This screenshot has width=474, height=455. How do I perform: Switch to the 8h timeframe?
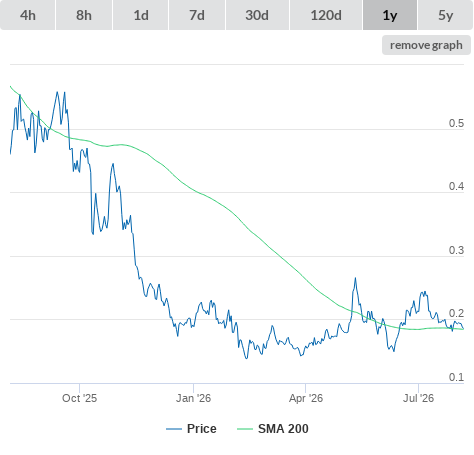point(84,15)
